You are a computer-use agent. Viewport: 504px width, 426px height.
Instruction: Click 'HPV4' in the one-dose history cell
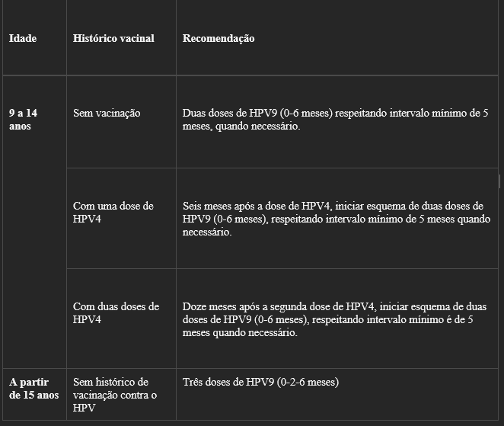pyautogui.click(x=87, y=219)
